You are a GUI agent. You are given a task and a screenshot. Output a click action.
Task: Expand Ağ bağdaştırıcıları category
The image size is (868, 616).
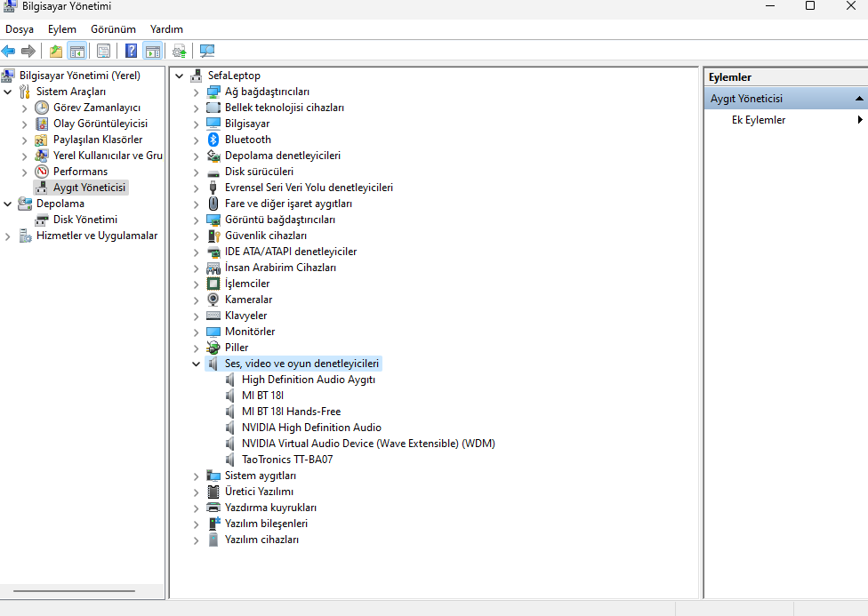196,92
